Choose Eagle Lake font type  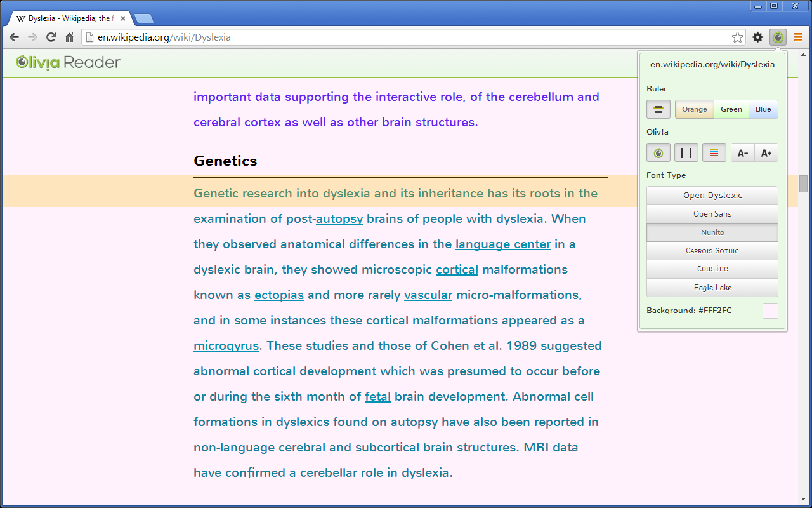pyautogui.click(x=712, y=288)
